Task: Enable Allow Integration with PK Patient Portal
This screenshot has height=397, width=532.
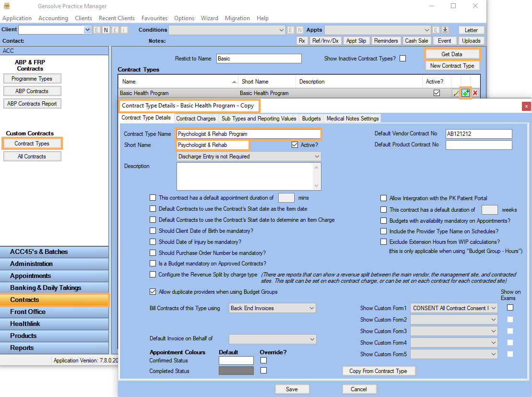Action: 383,198
